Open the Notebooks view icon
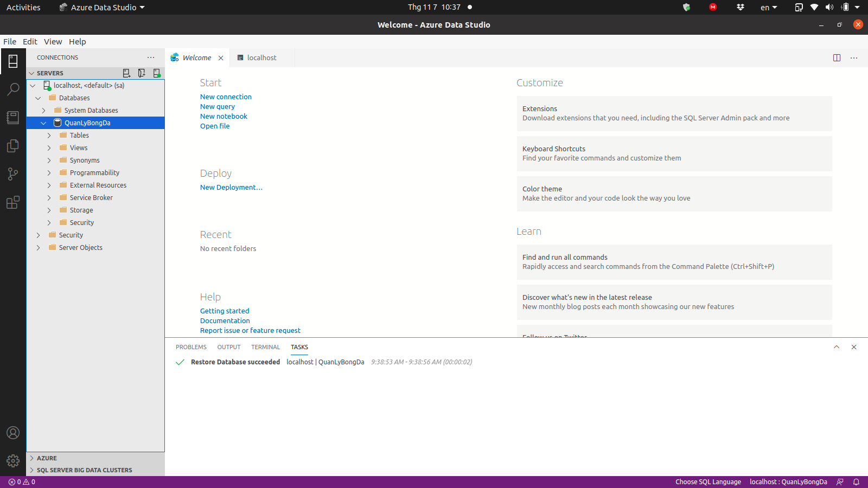 13,118
